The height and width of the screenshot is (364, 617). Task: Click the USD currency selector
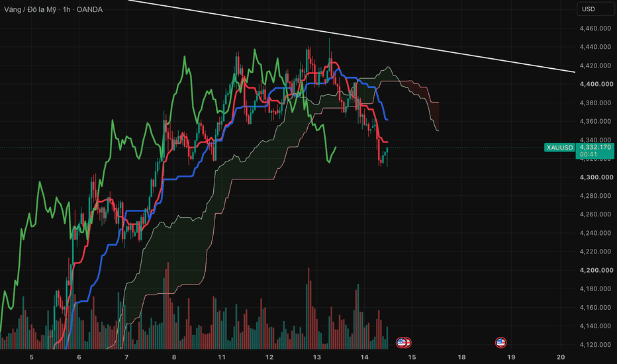tap(595, 9)
